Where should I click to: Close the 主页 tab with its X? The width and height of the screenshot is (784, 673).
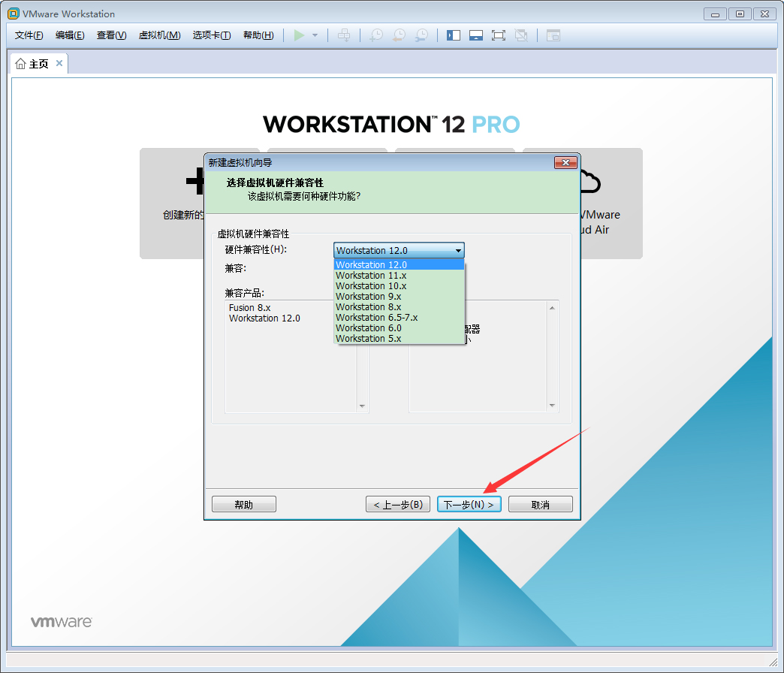coord(59,63)
